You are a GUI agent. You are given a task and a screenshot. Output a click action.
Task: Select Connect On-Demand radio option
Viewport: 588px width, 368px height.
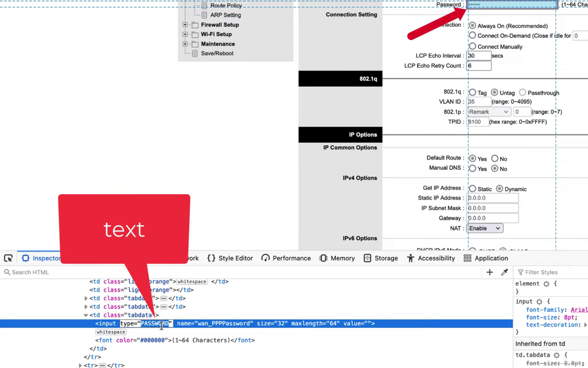click(472, 36)
